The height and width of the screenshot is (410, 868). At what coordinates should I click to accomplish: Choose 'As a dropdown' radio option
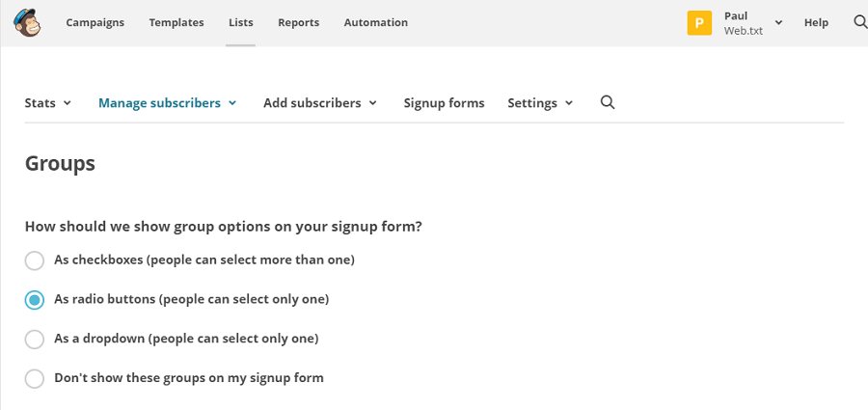tap(35, 339)
